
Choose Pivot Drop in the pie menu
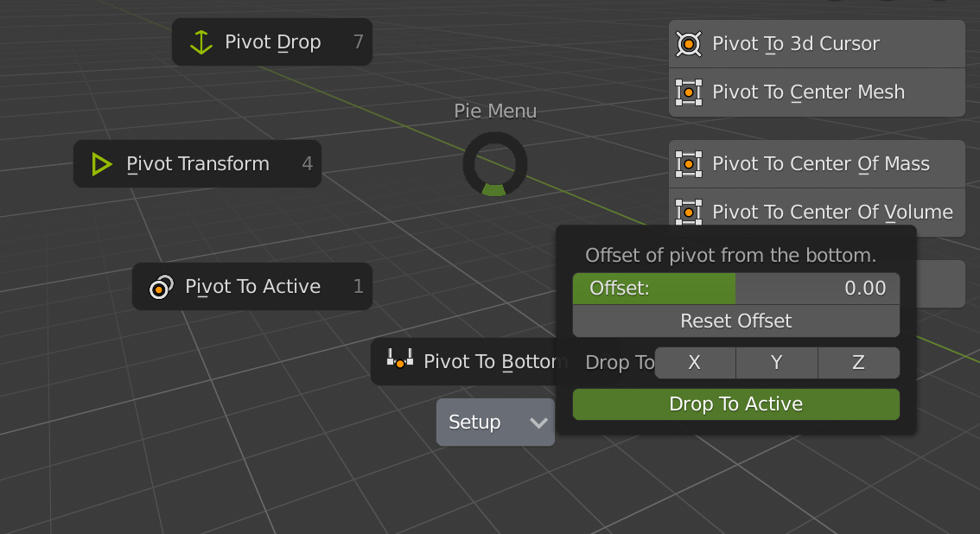(272, 41)
